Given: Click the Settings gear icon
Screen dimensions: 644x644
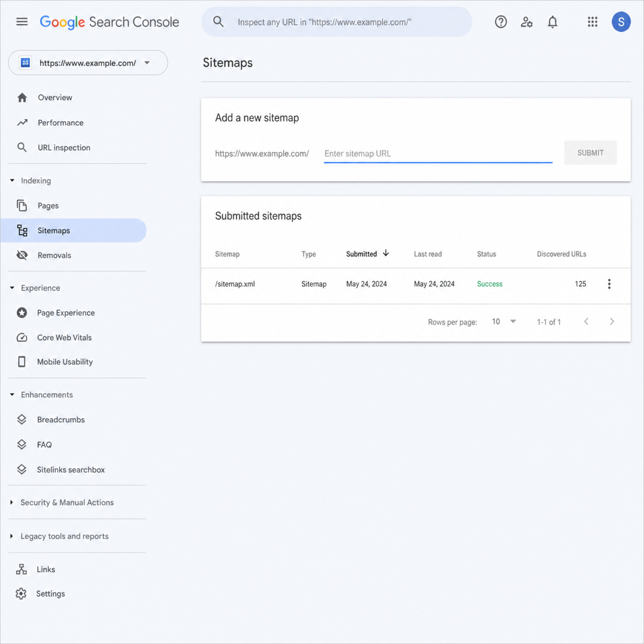Looking at the screenshot, I should point(21,594).
